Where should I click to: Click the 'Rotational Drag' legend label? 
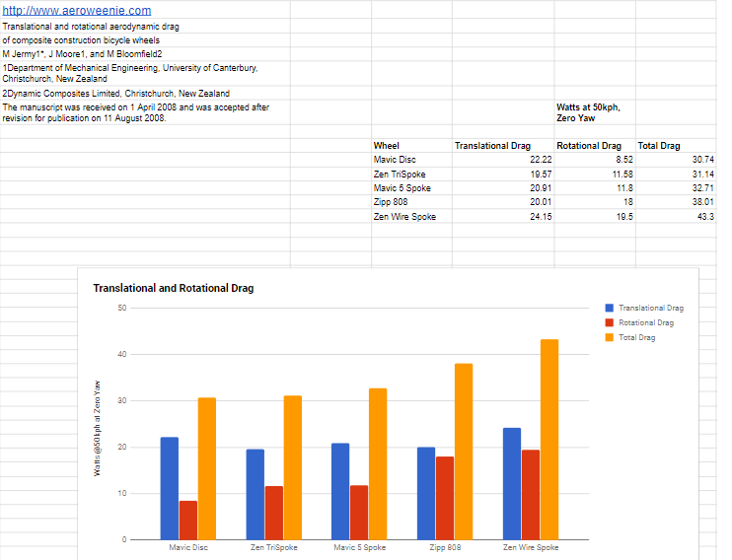click(646, 322)
